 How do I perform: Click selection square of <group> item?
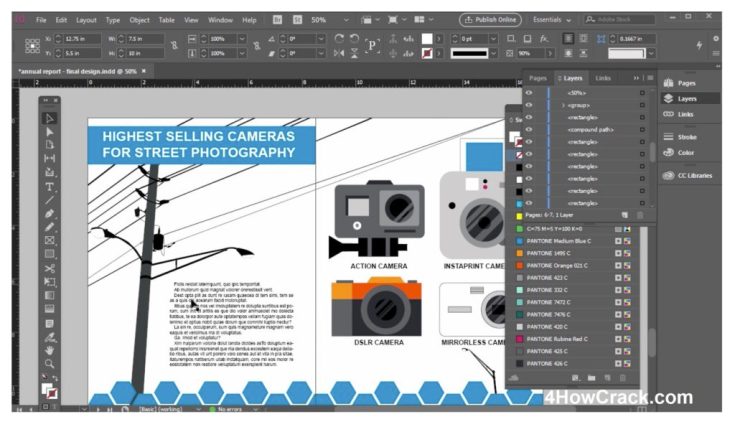tap(642, 105)
